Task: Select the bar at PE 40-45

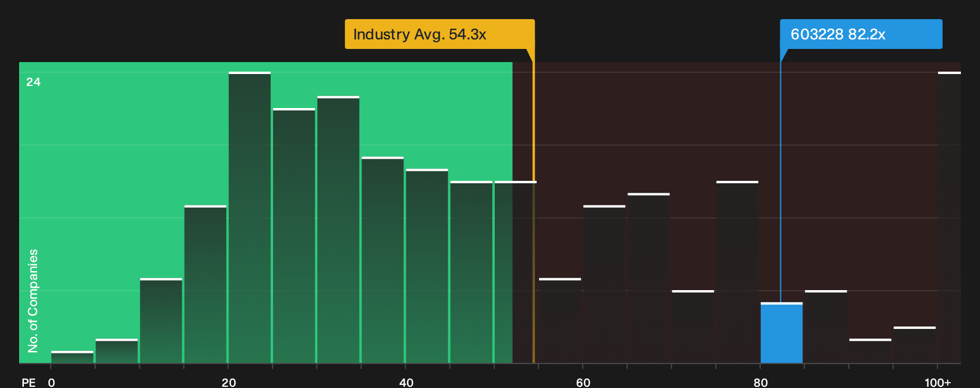Action: (427, 266)
